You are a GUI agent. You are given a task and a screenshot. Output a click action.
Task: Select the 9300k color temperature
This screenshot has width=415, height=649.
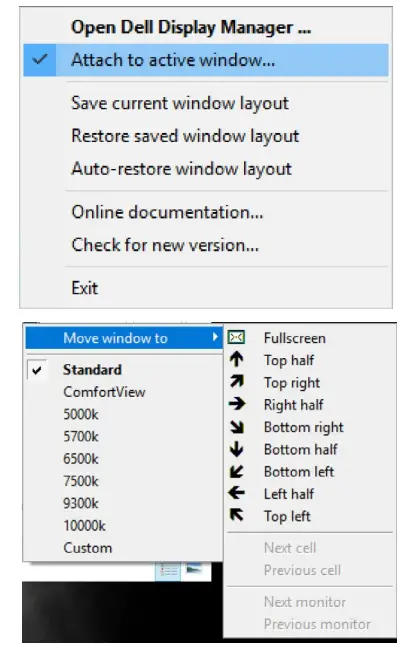81,504
